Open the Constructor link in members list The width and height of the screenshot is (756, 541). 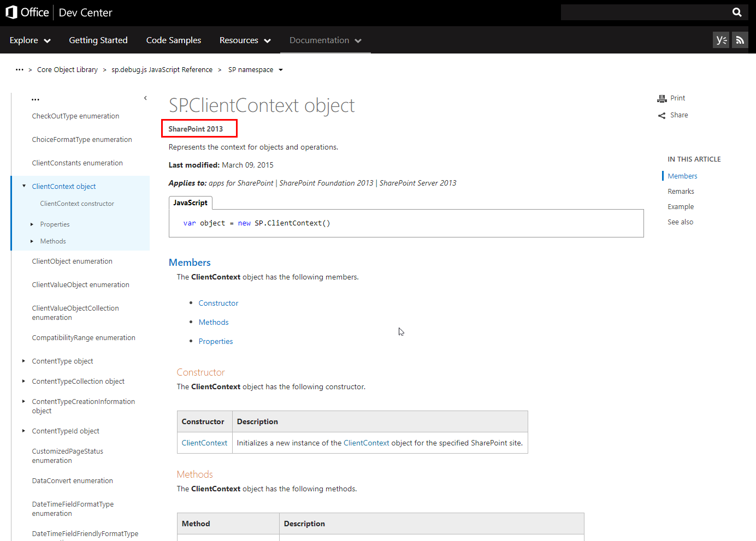[x=218, y=303]
